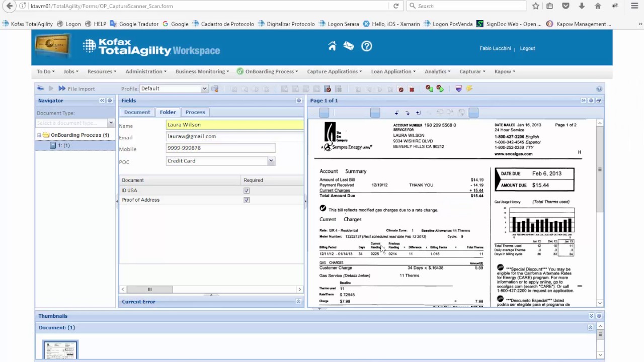Click the Mobile input field
Viewport: 644px width, 362px height.
click(x=220, y=148)
